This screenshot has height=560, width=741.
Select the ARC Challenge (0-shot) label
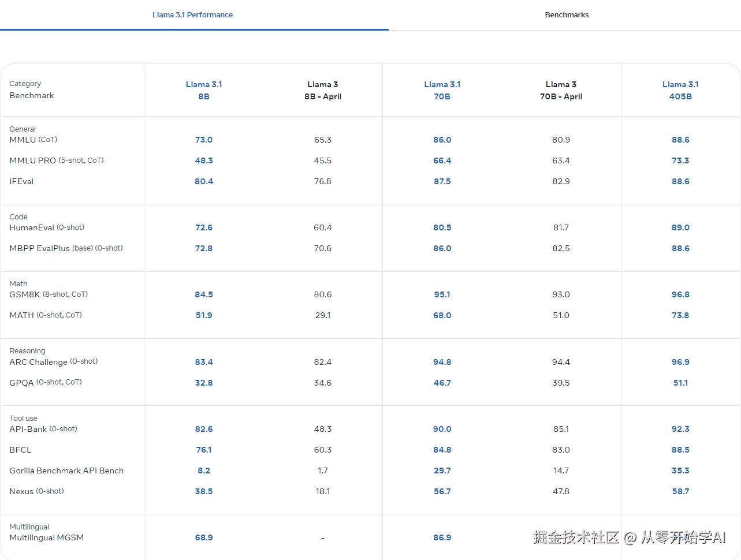click(x=54, y=362)
